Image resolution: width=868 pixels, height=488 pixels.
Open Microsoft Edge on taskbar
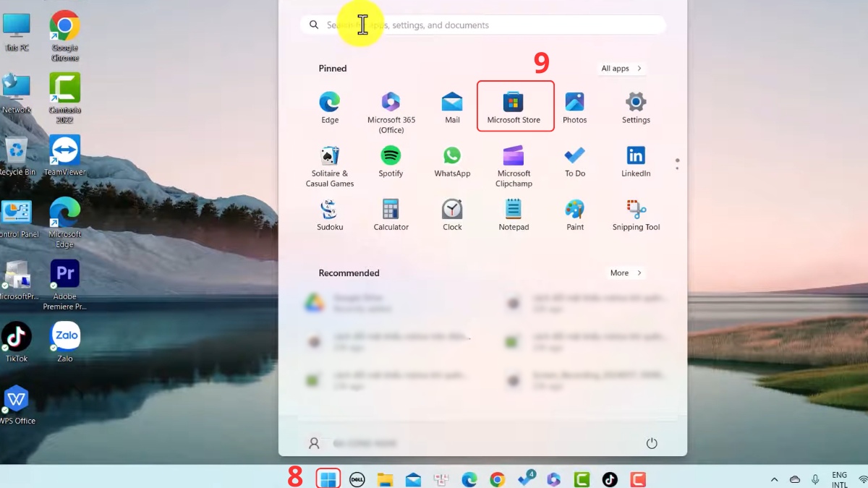pos(469,479)
